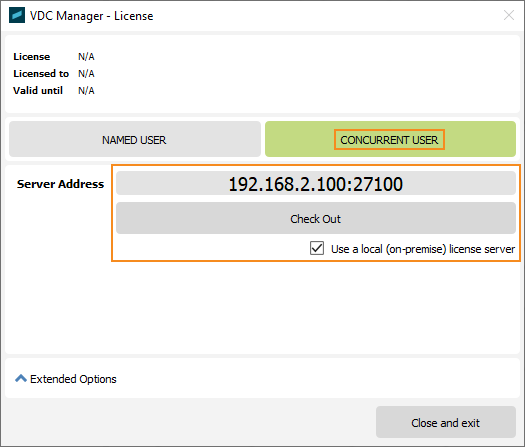Click the 'Server Address' label
Viewport: 525px width, 447px height.
tap(60, 184)
